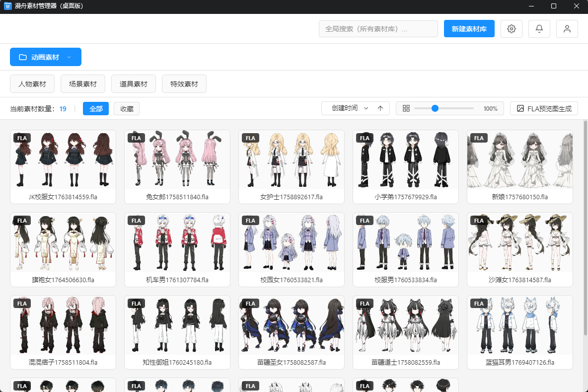This screenshot has width=588, height=392.
Task: Toggle ascending sort arrow
Action: [380, 108]
